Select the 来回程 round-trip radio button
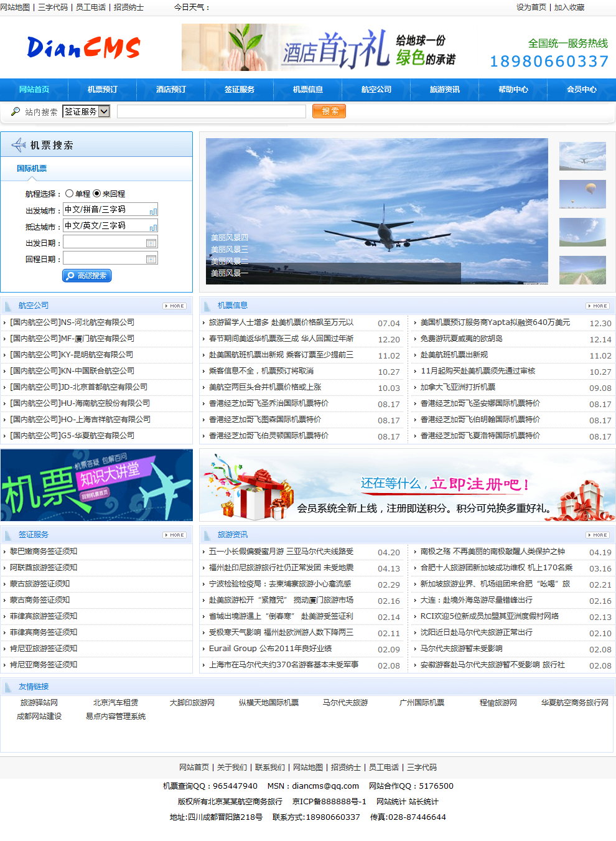616x841 pixels. (96, 194)
